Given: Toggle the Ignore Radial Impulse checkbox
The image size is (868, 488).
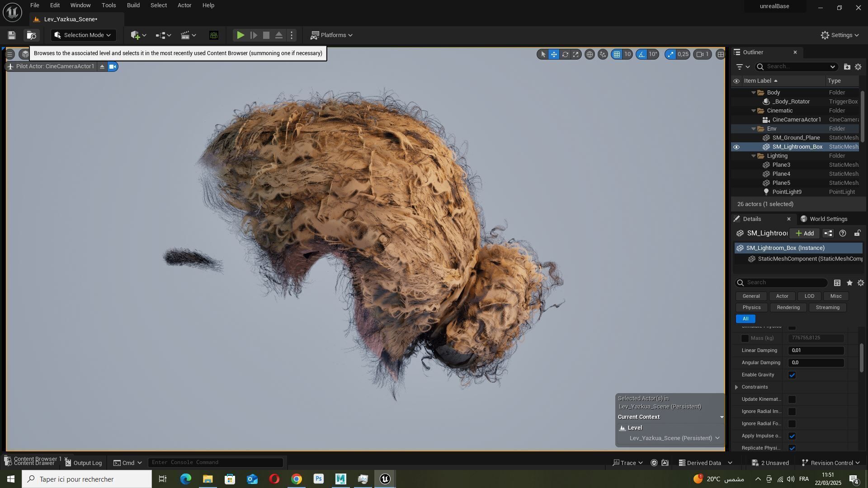Looking at the screenshot, I should pos(792,412).
